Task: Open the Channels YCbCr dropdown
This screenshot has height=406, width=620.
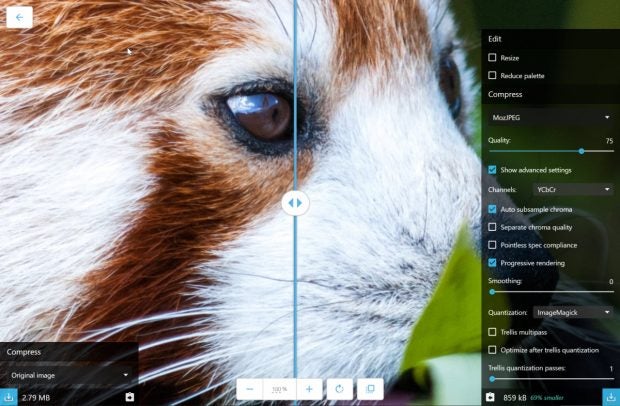Action: tap(572, 189)
